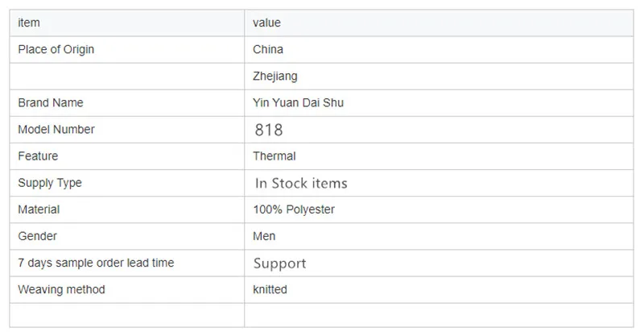Click the "Gender" row label
This screenshot has height=336, width=644.
click(x=37, y=236)
